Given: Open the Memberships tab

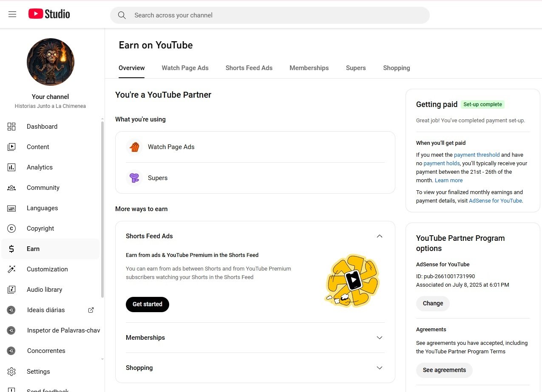Looking at the screenshot, I should coord(309,68).
